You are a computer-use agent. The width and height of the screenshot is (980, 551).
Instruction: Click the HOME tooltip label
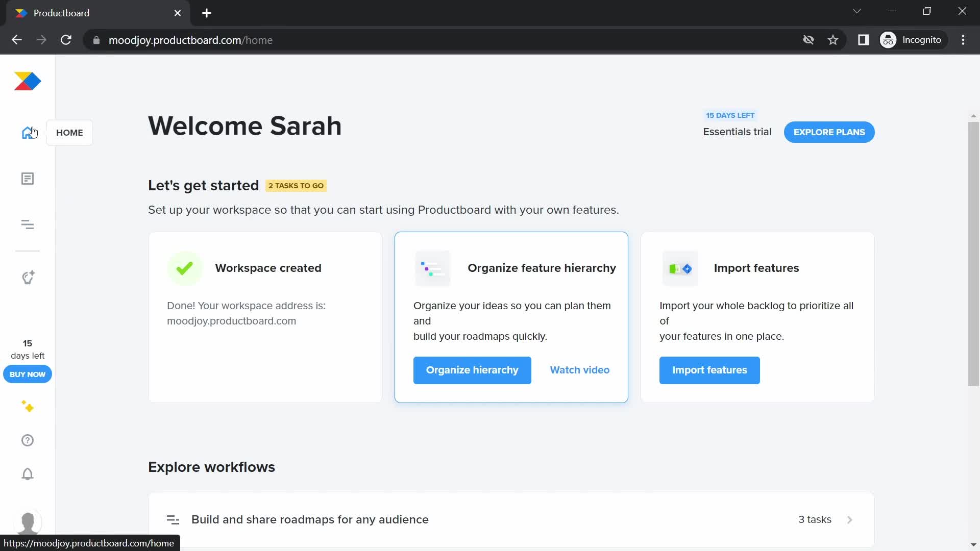(69, 133)
